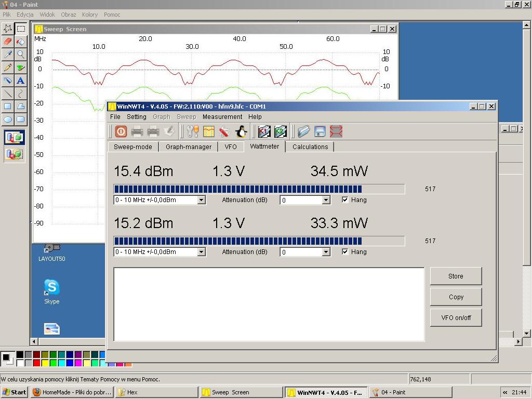532x399 pixels.
Task: Click the Start button on the taskbar
Action: (x=14, y=392)
